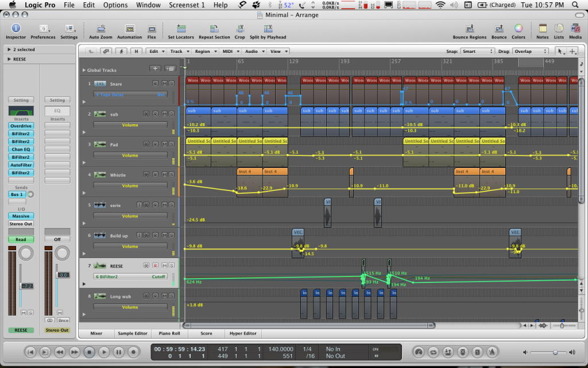Open the Read automation mode menu

click(21, 240)
